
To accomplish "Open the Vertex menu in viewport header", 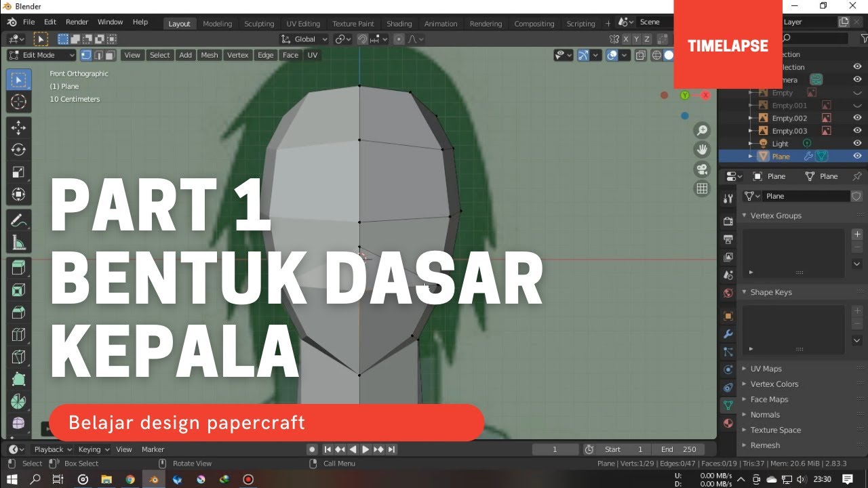I will [238, 55].
